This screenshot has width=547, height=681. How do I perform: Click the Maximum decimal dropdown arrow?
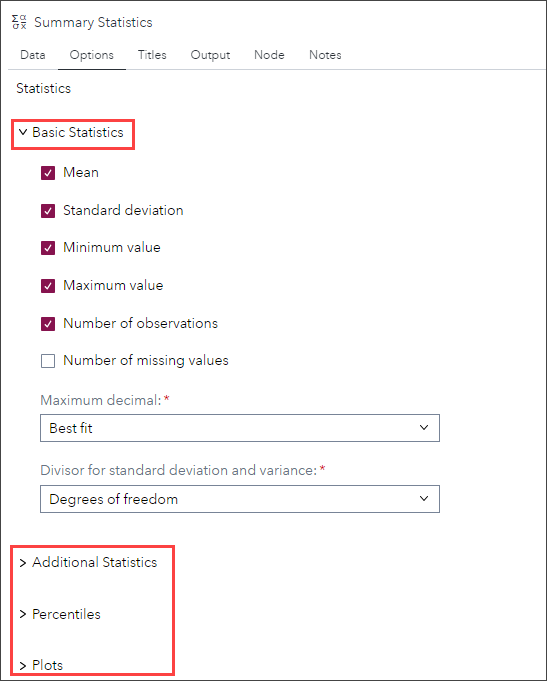point(424,428)
